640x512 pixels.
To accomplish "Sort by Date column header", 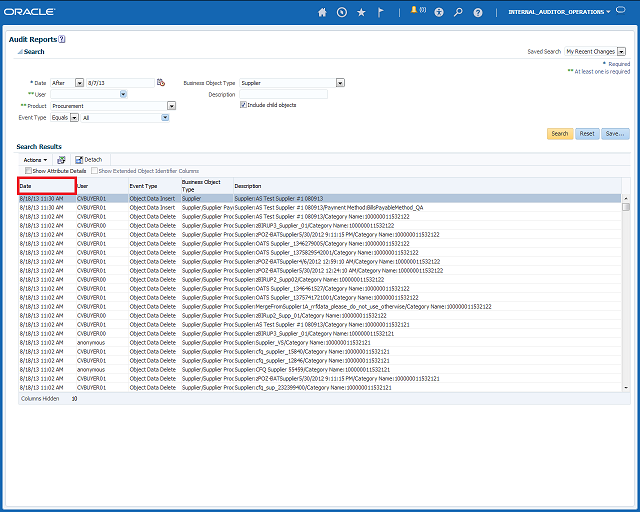I will point(47,186).
